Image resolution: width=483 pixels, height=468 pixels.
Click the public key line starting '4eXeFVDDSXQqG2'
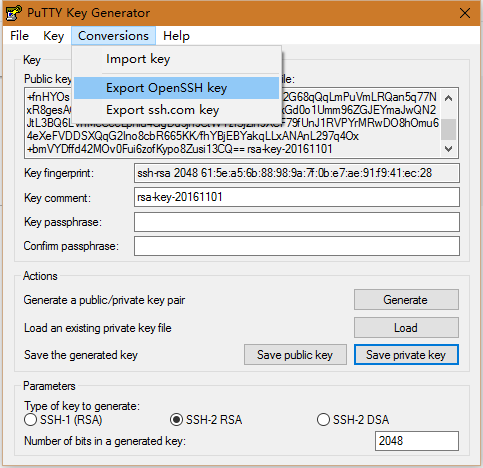coord(193,136)
